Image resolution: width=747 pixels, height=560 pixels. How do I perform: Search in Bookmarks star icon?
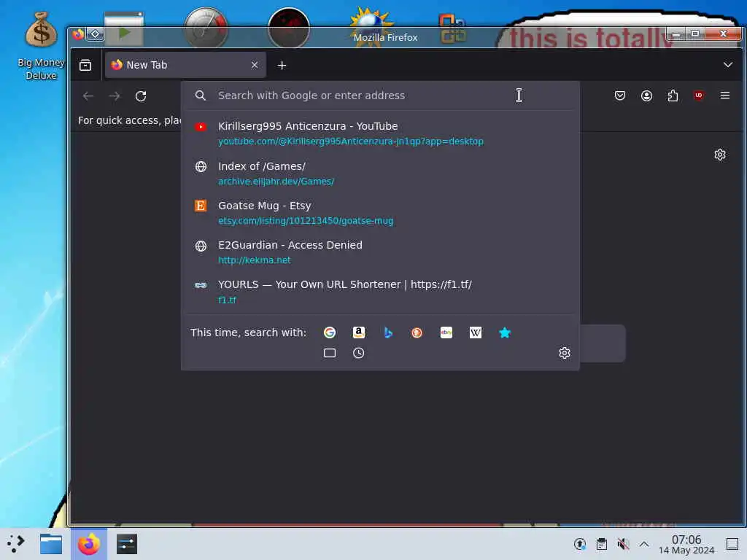click(505, 332)
